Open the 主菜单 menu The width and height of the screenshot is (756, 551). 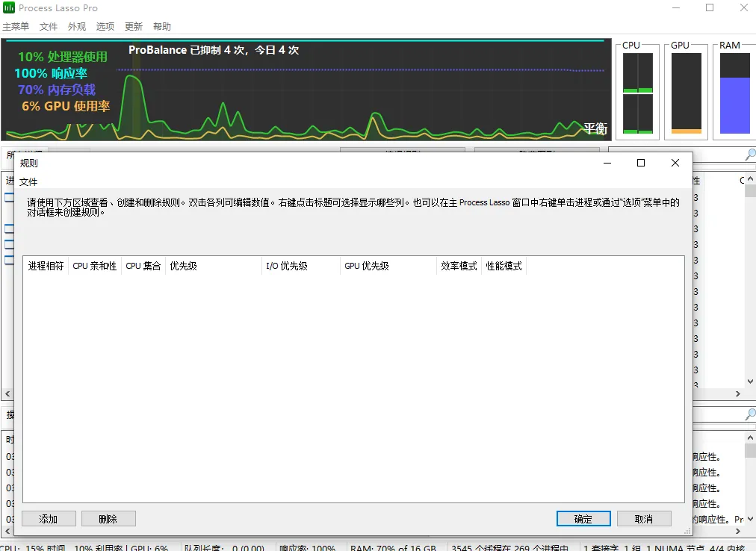click(x=16, y=26)
